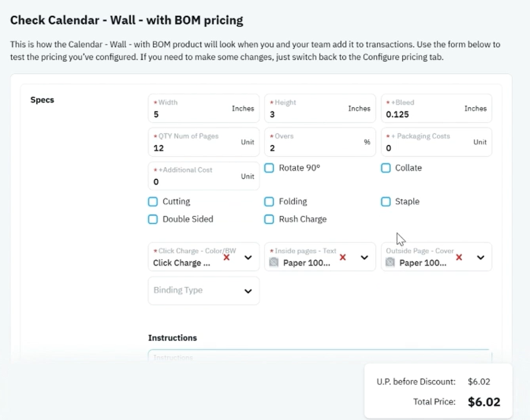Expand the Click Charge Color/BW dropdown
The height and width of the screenshot is (420, 530).
pos(248,258)
